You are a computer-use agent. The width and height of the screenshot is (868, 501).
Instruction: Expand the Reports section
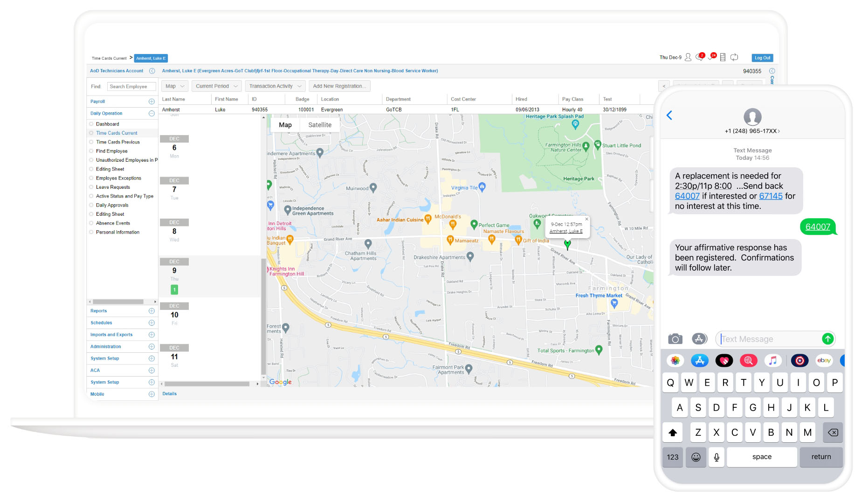[152, 311]
